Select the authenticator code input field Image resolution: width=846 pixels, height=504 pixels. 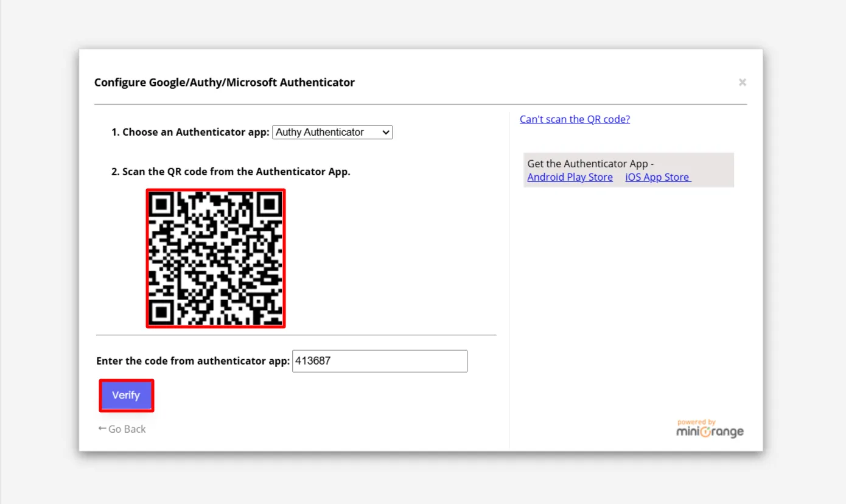tap(380, 361)
